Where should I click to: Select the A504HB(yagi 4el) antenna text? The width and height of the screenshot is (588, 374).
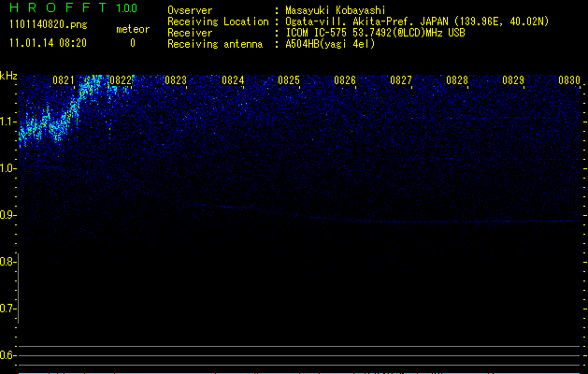(x=330, y=44)
